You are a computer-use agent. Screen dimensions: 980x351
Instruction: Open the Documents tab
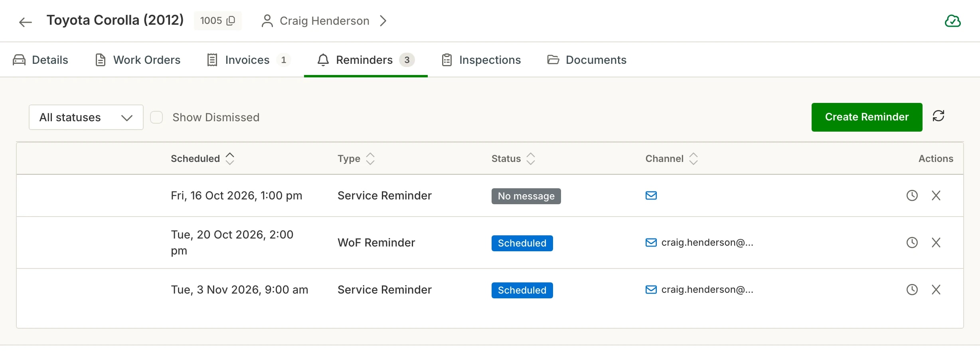[587, 60]
